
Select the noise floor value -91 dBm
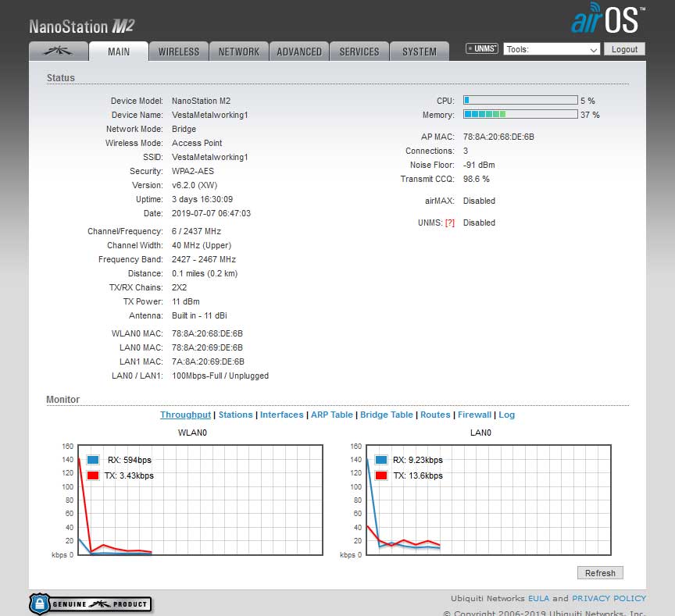coord(479,165)
